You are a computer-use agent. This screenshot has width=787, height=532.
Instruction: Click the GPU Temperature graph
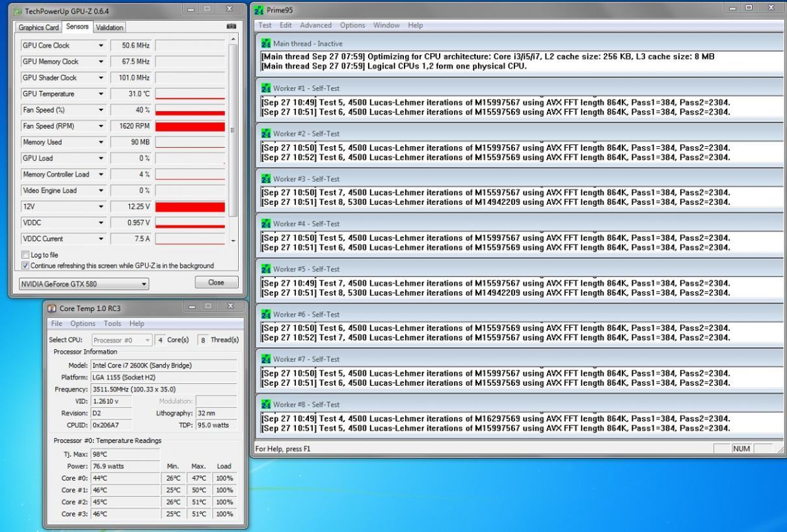[190, 94]
